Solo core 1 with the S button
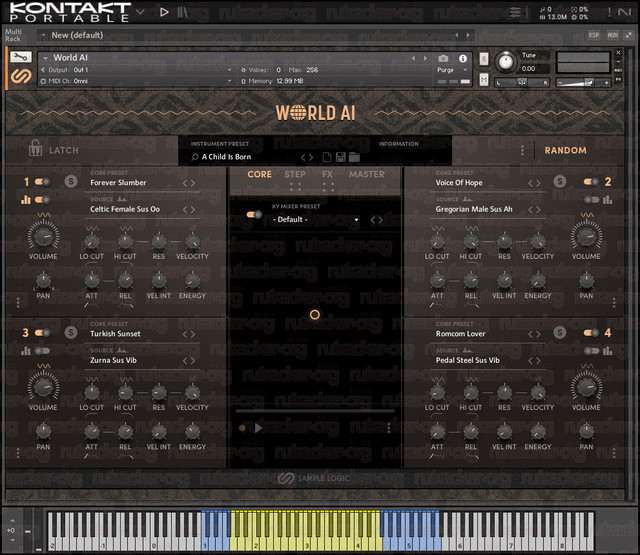This screenshot has width=640, height=555. point(71,181)
